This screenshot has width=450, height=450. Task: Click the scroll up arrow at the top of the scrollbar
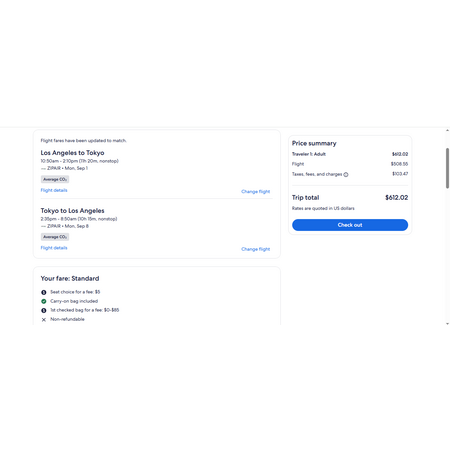447,131
